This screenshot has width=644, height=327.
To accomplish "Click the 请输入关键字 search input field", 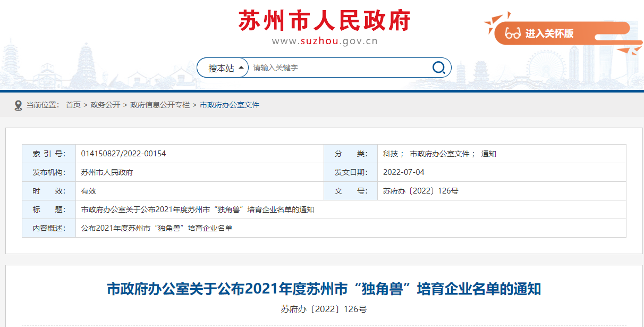I will click(x=340, y=68).
